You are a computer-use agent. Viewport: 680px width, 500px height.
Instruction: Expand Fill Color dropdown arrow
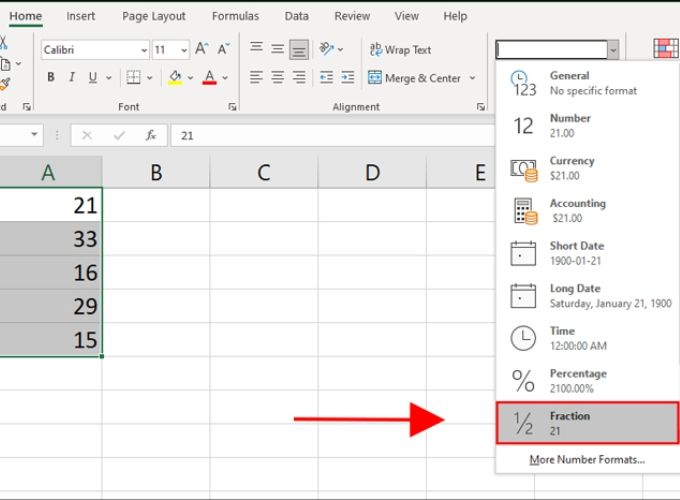(x=190, y=78)
